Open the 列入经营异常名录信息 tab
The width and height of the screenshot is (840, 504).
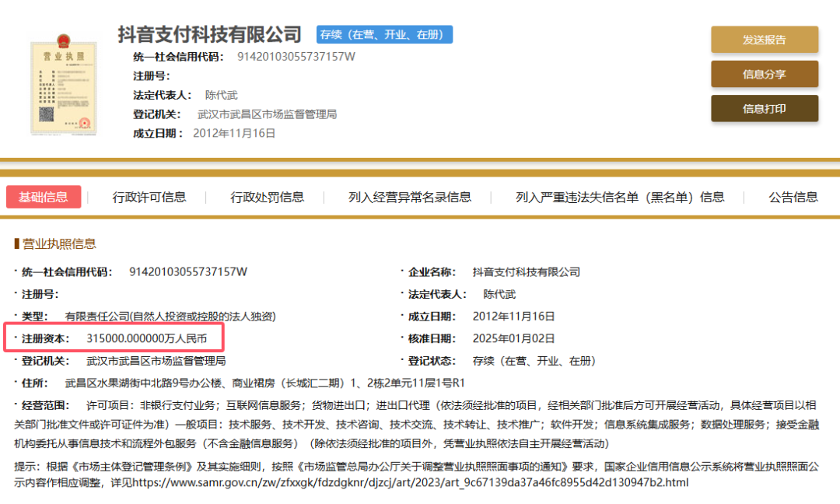[x=410, y=197]
